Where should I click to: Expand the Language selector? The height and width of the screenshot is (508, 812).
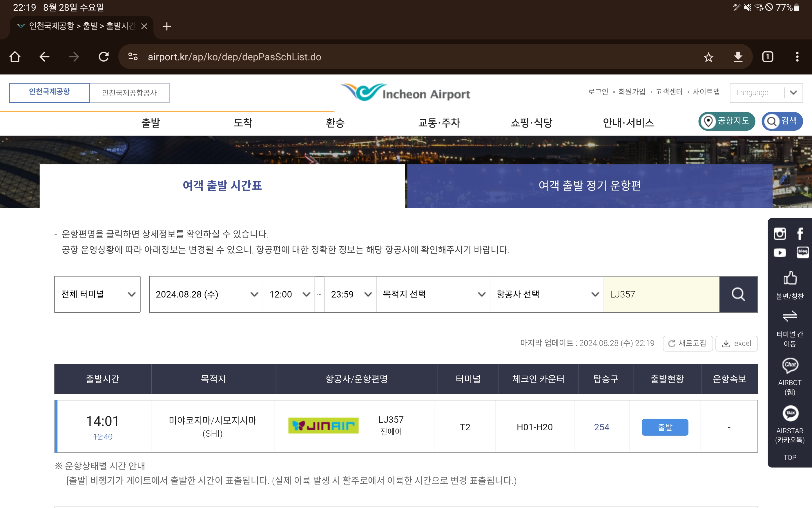(x=766, y=93)
